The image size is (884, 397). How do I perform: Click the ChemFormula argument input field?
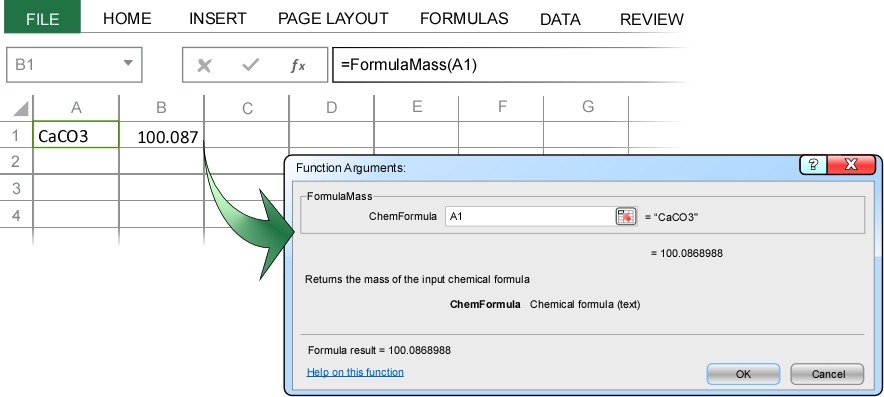529,216
